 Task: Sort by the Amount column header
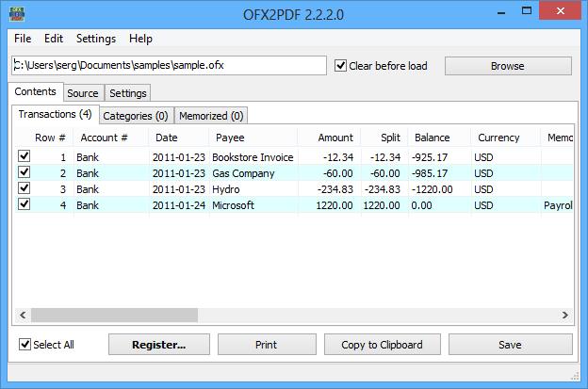(x=329, y=138)
